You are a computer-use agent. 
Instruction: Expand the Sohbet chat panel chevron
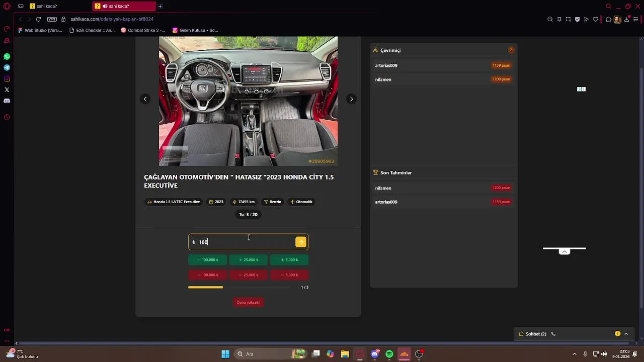626,334
